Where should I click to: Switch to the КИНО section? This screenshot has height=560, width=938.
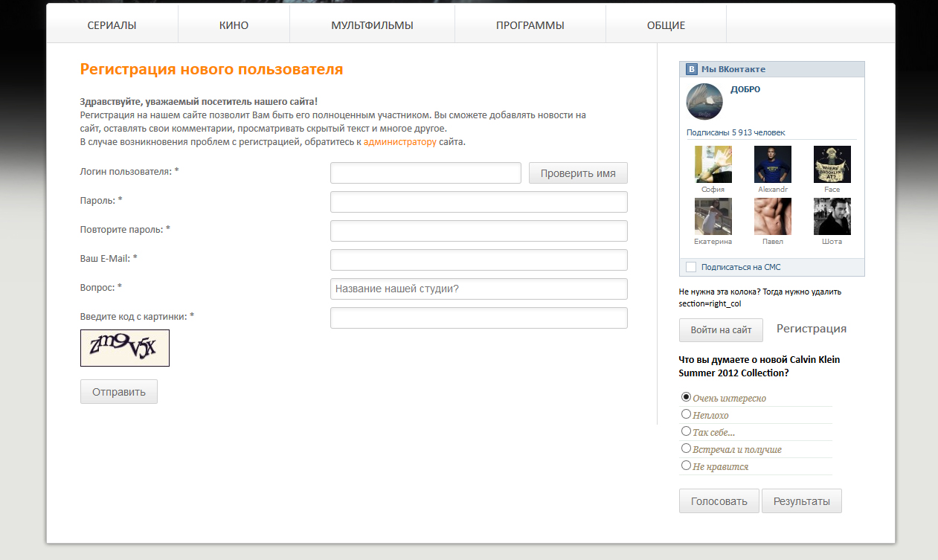(233, 25)
